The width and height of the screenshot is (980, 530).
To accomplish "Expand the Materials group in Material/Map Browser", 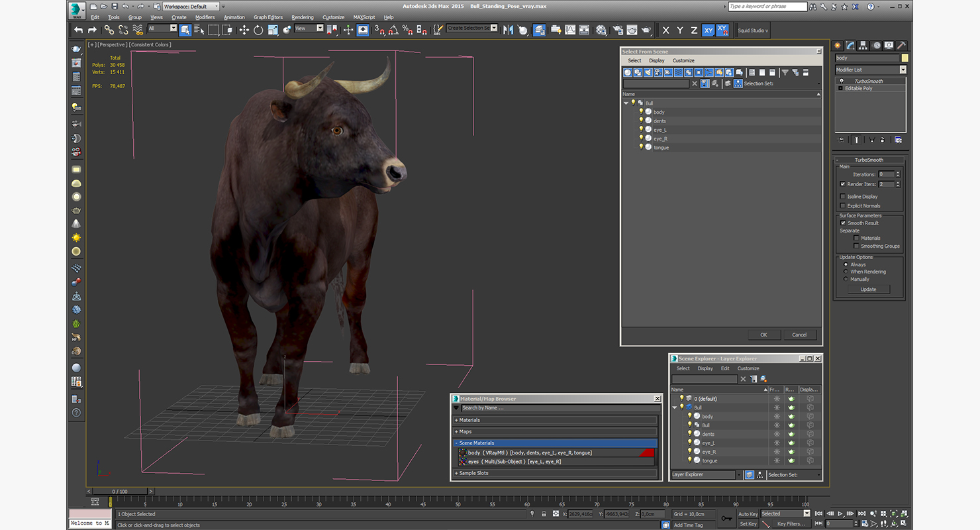I will coord(556,420).
